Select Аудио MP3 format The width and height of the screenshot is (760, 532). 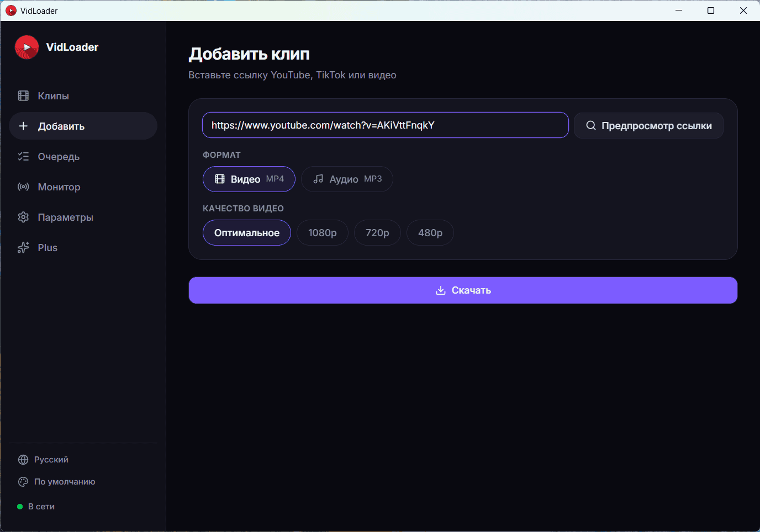pyautogui.click(x=347, y=179)
